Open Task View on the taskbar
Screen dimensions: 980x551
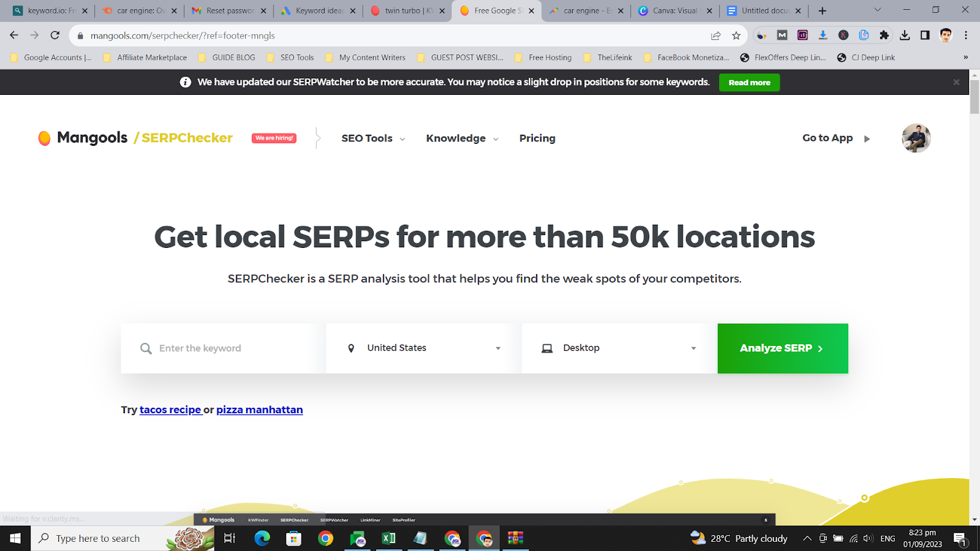click(230, 538)
